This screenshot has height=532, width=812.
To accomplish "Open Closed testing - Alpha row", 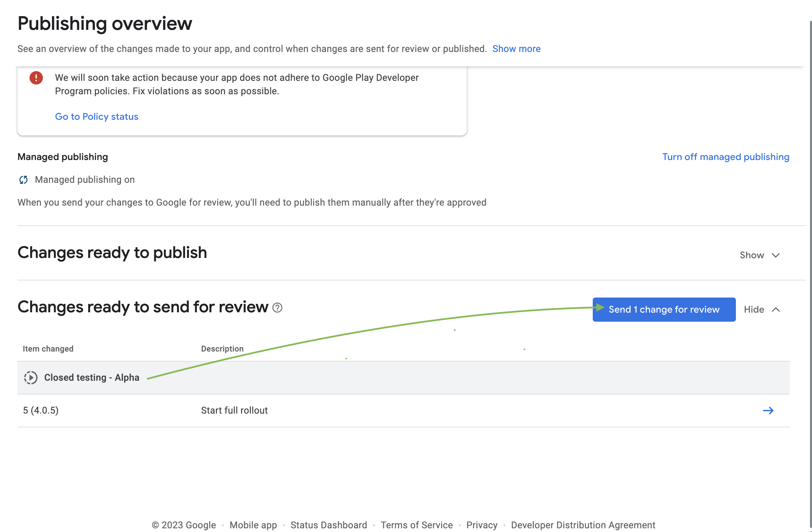I will pyautogui.click(x=92, y=378).
